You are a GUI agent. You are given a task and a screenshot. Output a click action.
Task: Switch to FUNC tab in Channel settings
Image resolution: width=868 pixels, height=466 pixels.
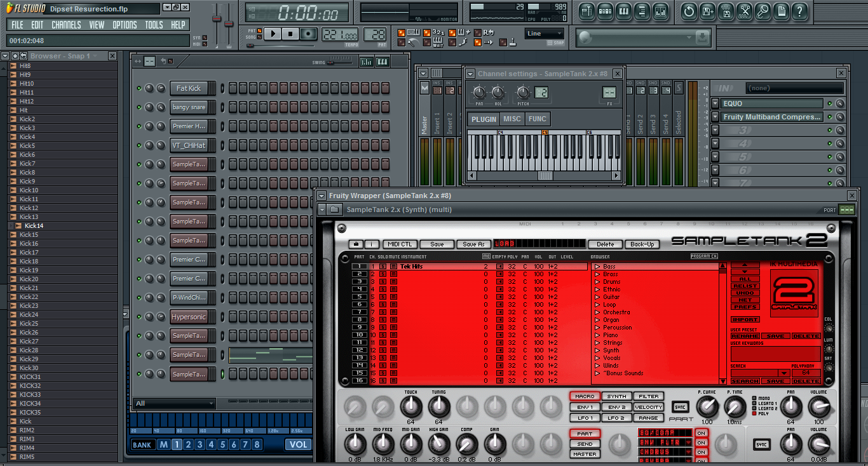538,119
